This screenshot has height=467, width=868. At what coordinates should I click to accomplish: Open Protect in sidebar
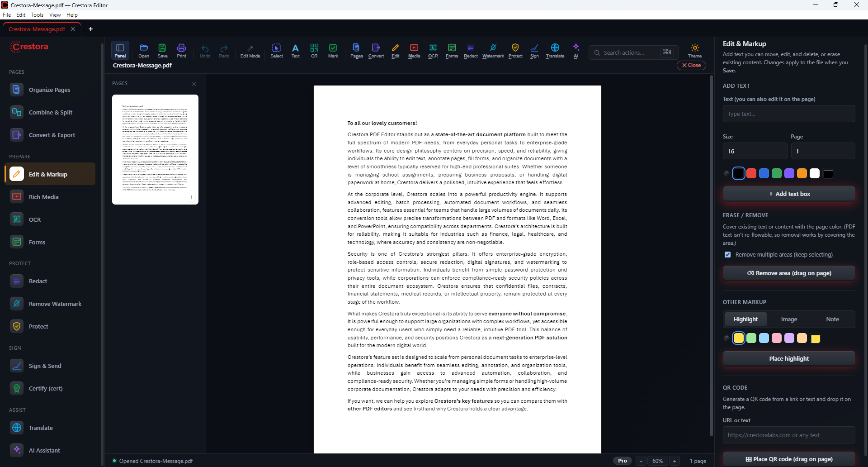(x=50, y=326)
